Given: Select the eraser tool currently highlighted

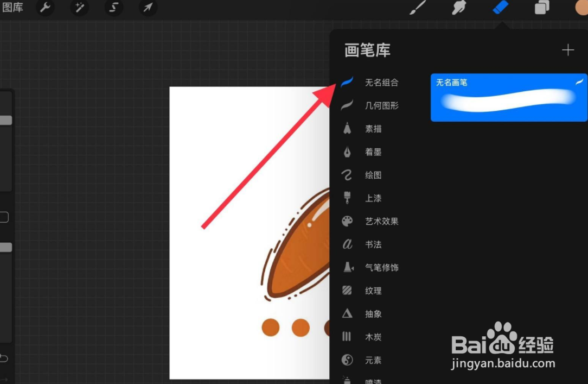Looking at the screenshot, I should pyautogui.click(x=500, y=8).
